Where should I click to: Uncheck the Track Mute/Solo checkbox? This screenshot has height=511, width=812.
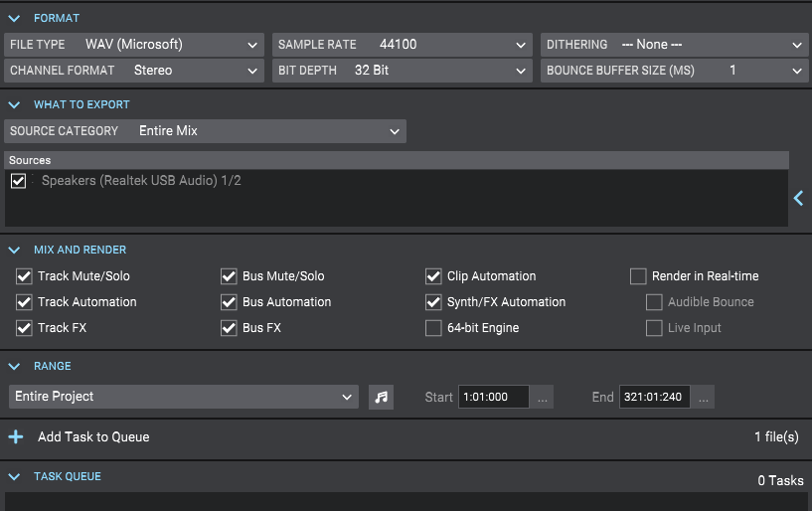pos(24,276)
